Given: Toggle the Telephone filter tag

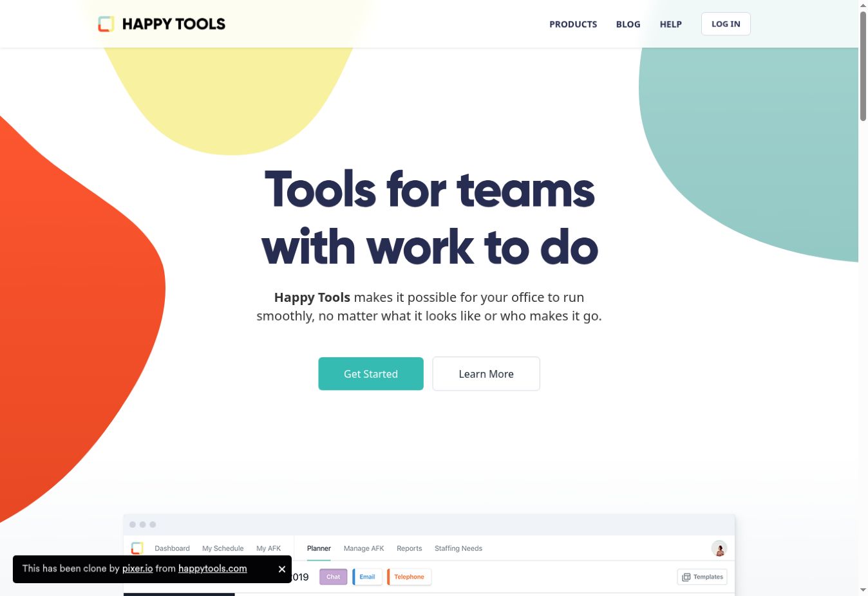Looking at the screenshot, I should coord(409,577).
